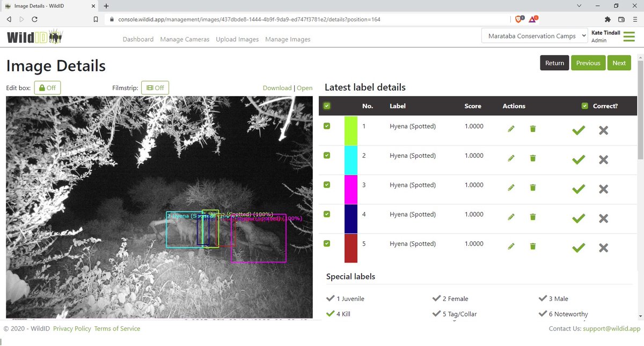The height and width of the screenshot is (346, 644).
Task: Click the Return button
Action: [554, 63]
